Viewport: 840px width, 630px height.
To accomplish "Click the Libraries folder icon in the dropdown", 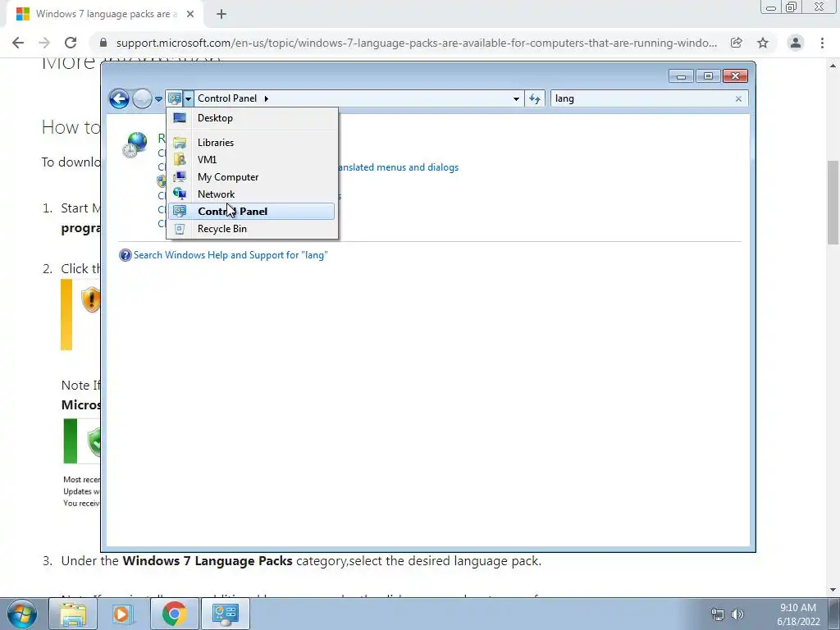I will pos(180,143).
